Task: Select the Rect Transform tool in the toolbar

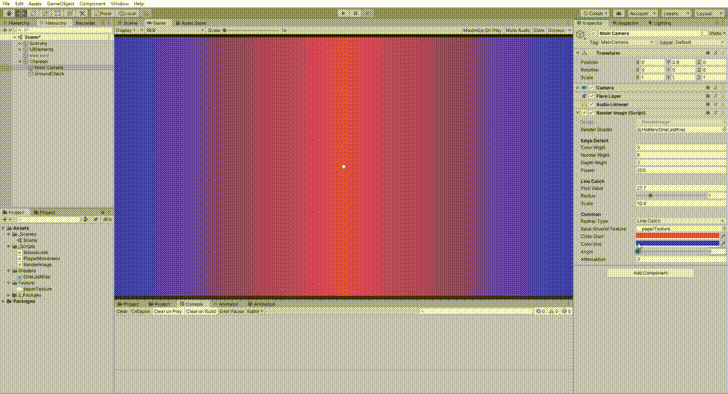Action: click(58, 13)
